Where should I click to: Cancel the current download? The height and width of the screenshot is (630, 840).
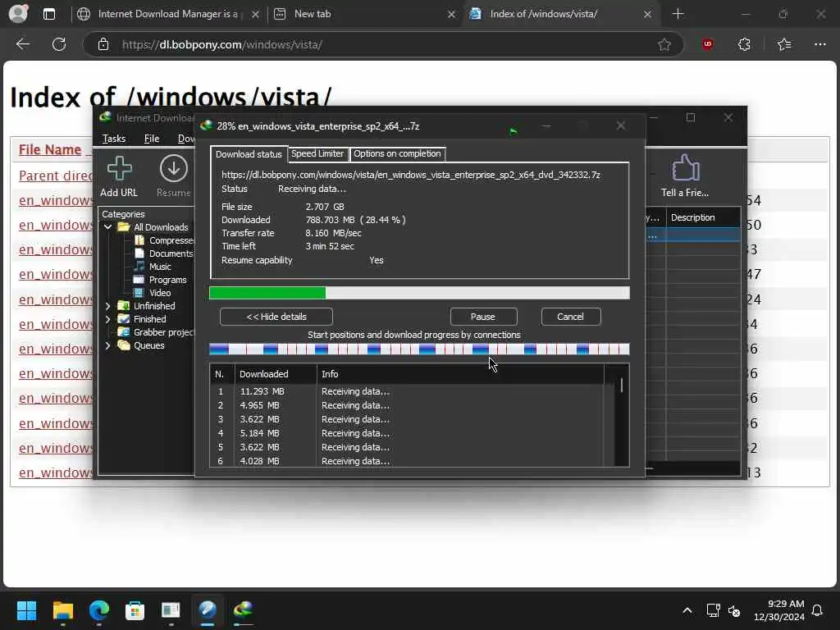(571, 317)
